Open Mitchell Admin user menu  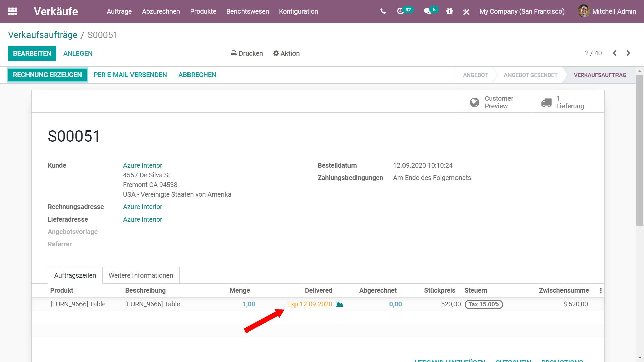point(607,11)
